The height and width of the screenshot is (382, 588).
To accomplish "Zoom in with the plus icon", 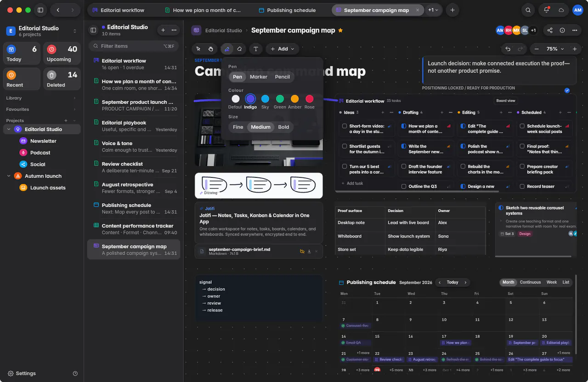I will coord(574,49).
